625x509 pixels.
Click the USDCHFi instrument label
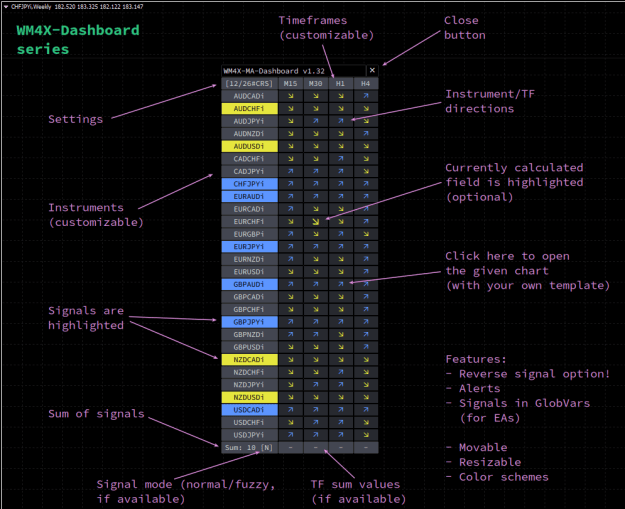click(250, 423)
